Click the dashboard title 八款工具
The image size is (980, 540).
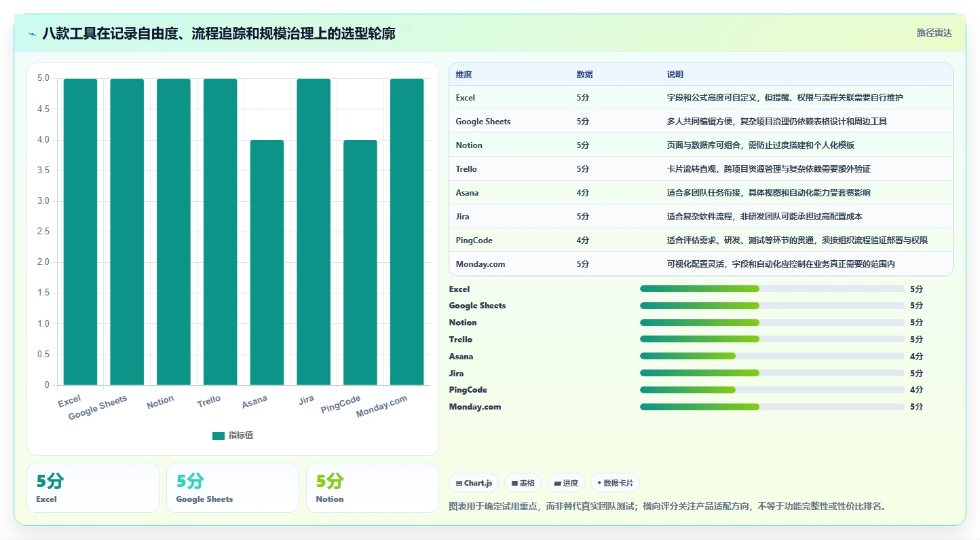[219, 33]
